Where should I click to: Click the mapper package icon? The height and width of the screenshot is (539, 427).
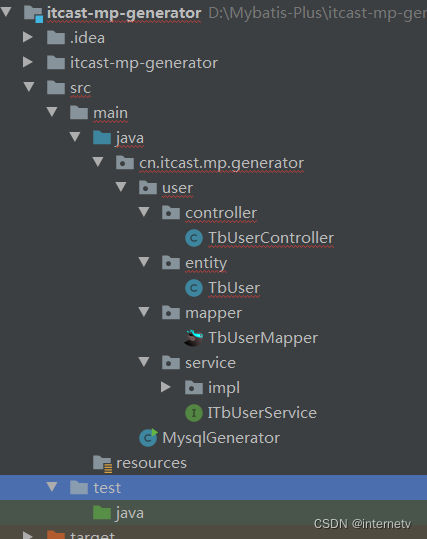tap(171, 312)
